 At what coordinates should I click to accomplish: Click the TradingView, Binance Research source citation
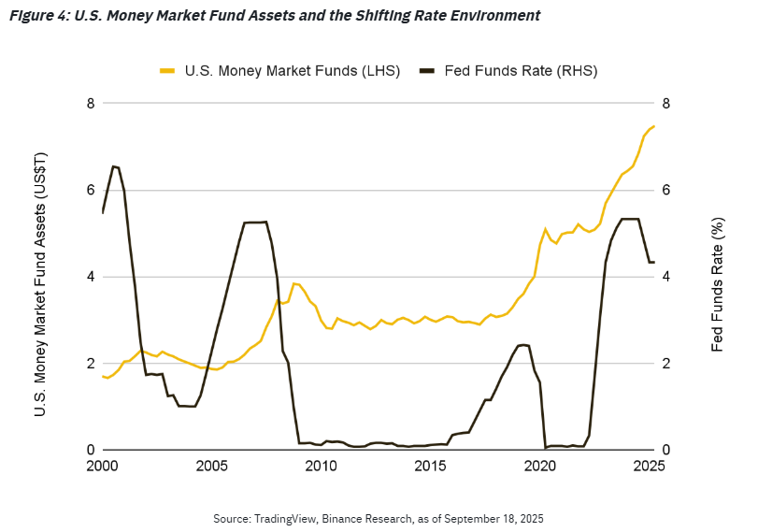[379, 517]
